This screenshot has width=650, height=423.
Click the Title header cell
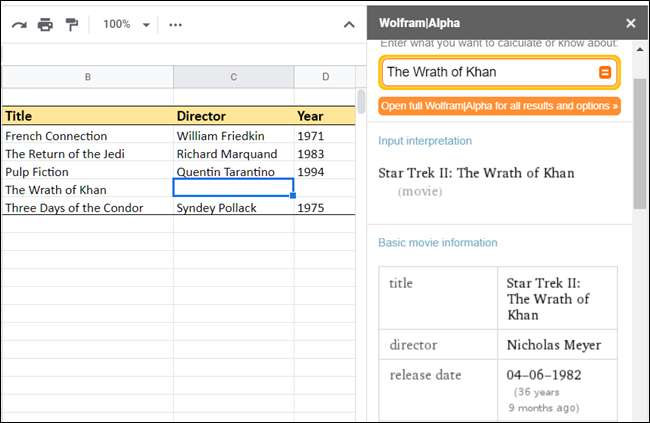tap(87, 116)
